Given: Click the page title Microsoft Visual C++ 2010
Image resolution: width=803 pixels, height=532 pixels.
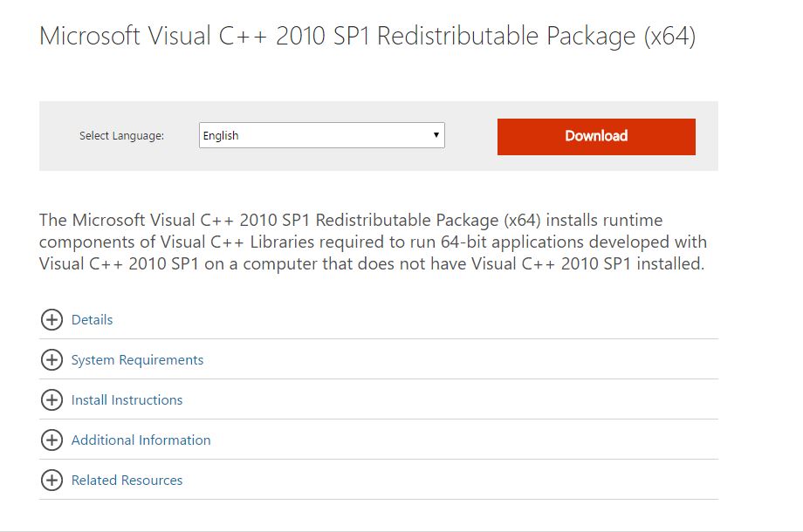Looking at the screenshot, I should click(367, 37).
